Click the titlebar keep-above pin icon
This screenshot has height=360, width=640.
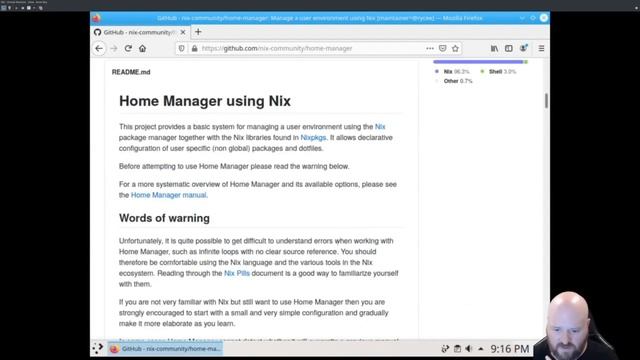point(533,18)
